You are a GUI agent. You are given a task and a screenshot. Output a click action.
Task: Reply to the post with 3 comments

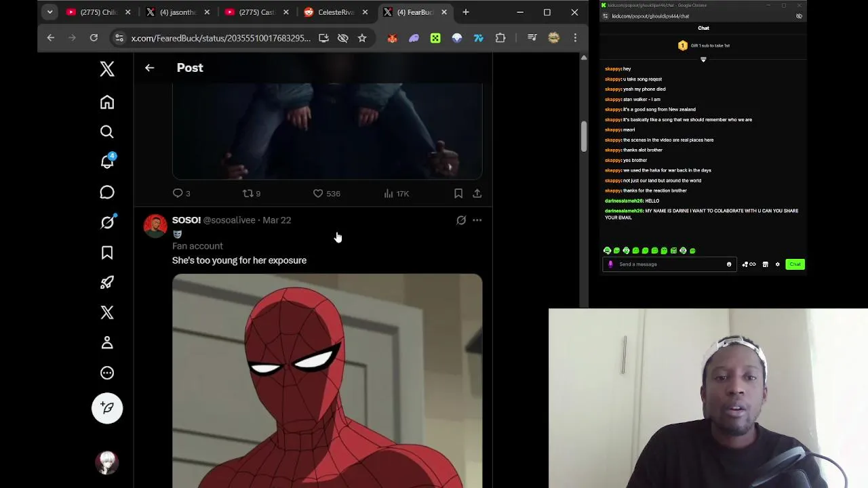point(181,193)
